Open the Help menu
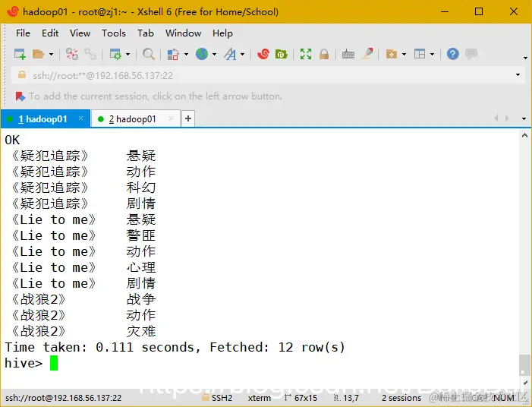Screen dimensions: 532x407 tap(222, 33)
